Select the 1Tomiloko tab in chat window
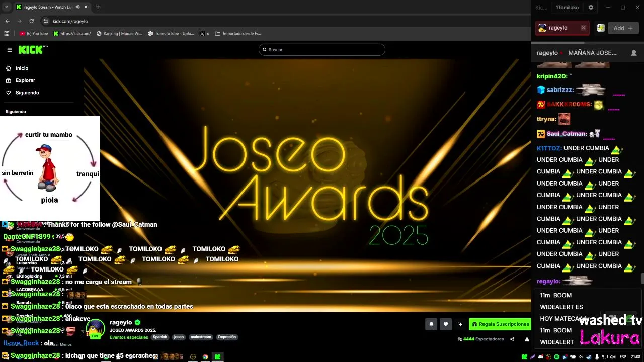644x362 pixels. click(567, 8)
